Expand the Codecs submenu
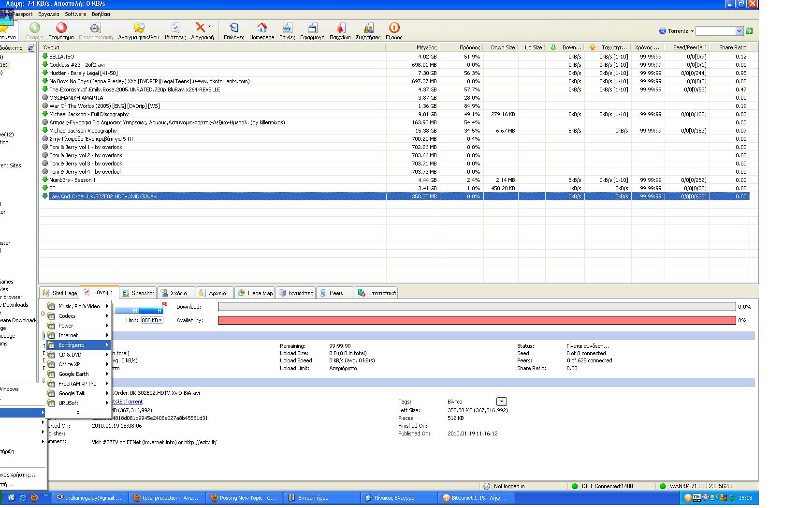This screenshot has height=508, width=812. tap(79, 316)
